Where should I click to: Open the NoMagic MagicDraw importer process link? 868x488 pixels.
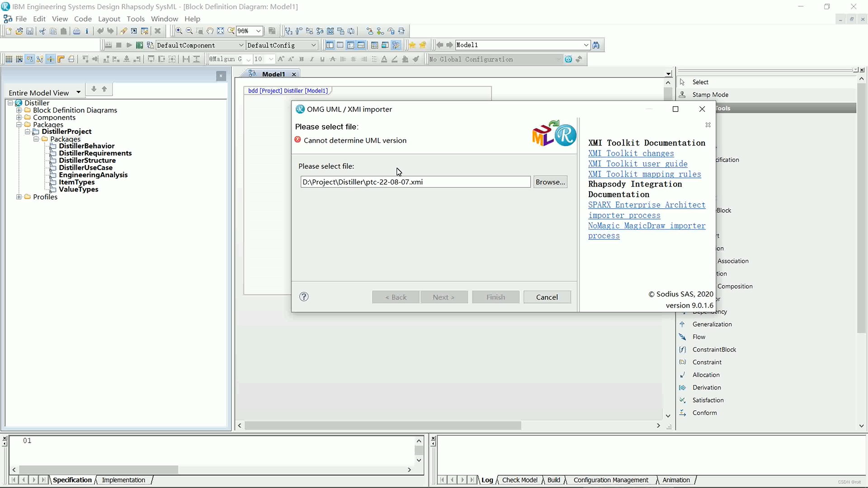click(647, 230)
